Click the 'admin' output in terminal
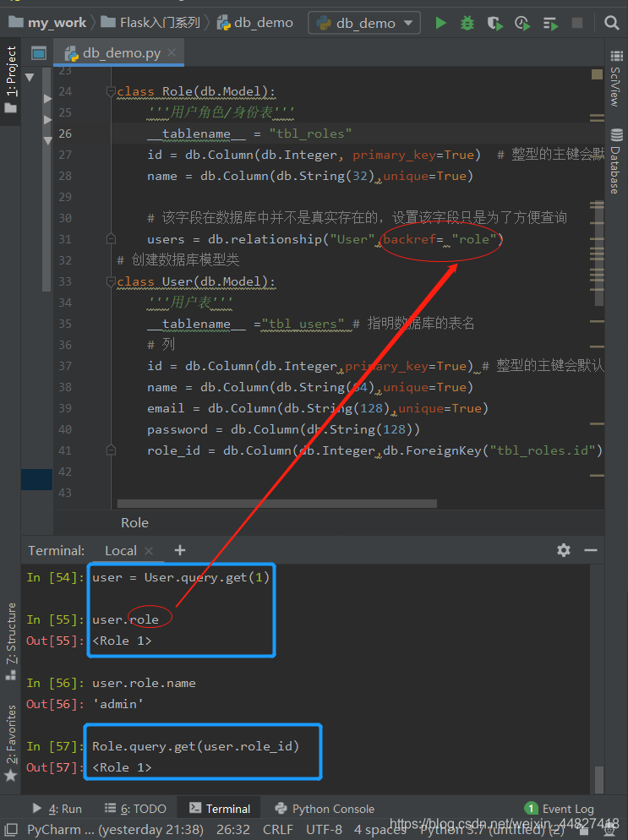The width and height of the screenshot is (628, 840). (117, 704)
